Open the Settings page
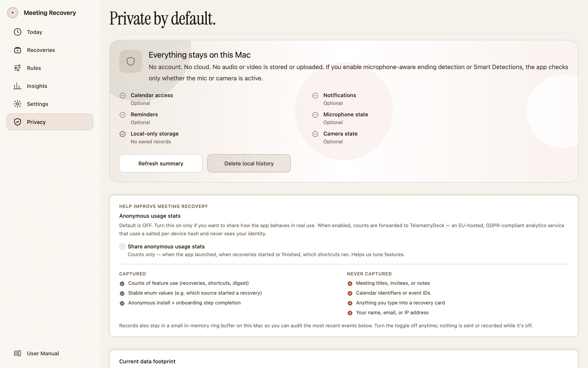Screen dimensions: 588x368 [37, 104]
